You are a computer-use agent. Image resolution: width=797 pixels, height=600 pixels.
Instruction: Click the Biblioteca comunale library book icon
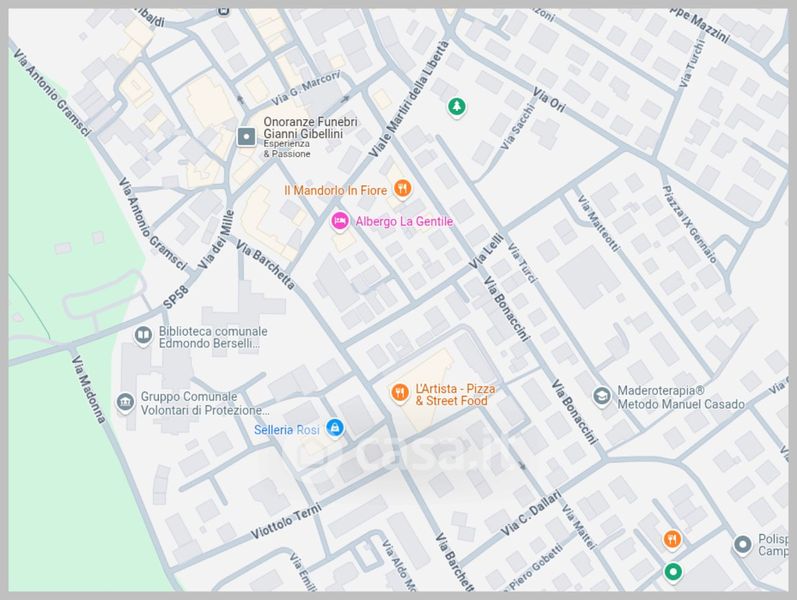click(143, 334)
